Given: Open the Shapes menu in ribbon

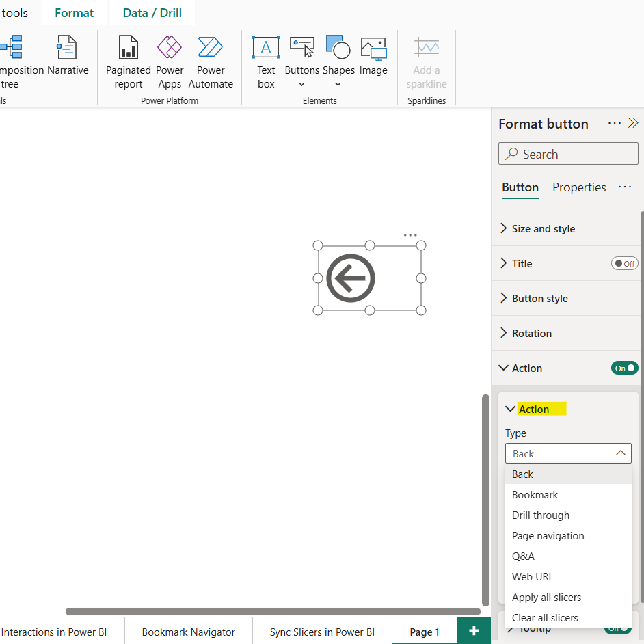Looking at the screenshot, I should coord(338,62).
